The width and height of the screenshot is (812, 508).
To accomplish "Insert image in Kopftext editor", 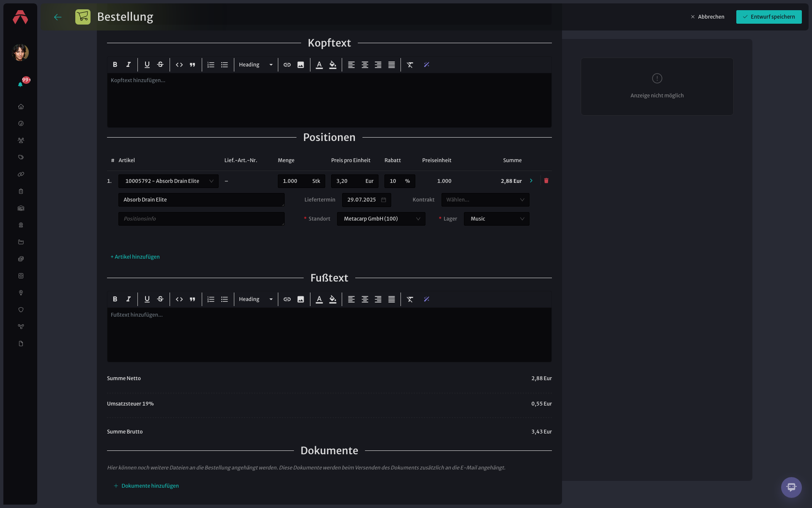I will pyautogui.click(x=301, y=65).
